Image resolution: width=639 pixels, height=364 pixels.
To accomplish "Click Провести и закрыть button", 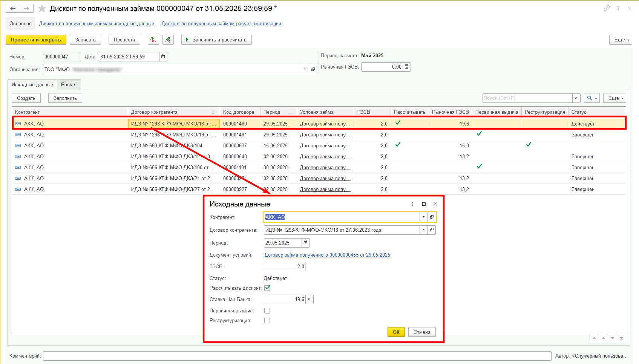I will [x=36, y=40].
